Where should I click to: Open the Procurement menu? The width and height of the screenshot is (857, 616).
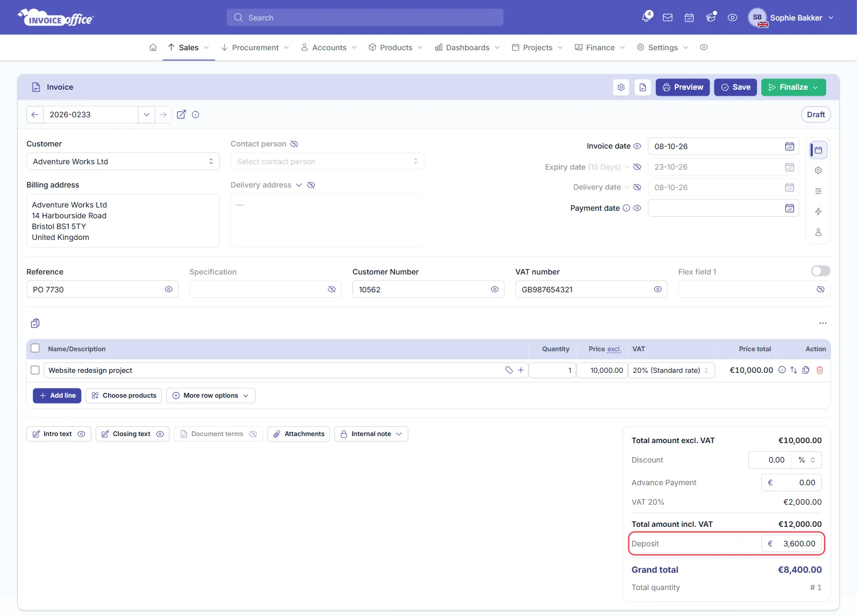click(255, 48)
